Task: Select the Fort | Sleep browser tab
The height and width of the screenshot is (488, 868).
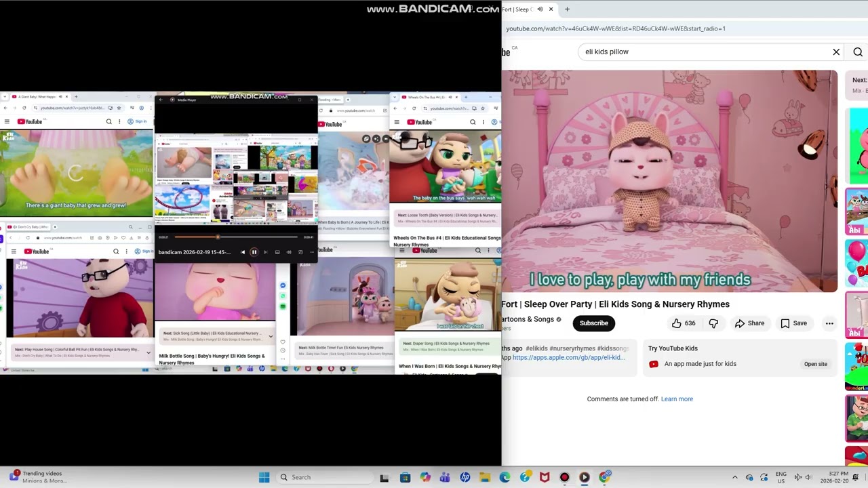Action: (529, 9)
